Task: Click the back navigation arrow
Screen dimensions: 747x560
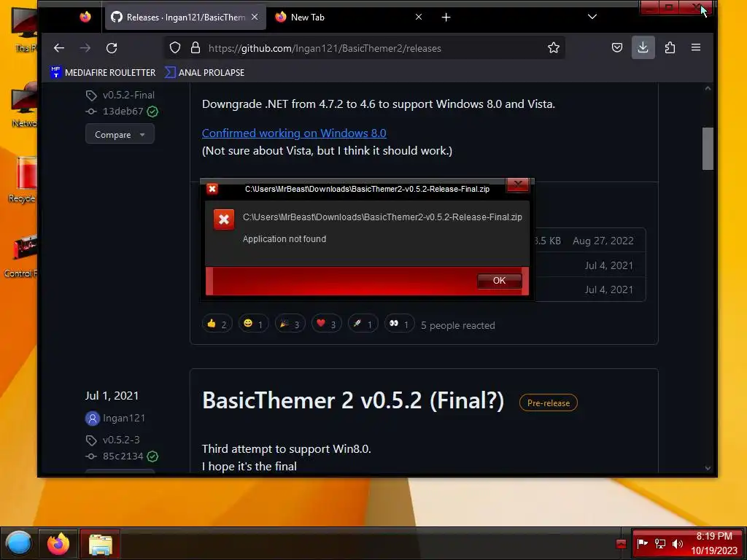Action: 58,48
